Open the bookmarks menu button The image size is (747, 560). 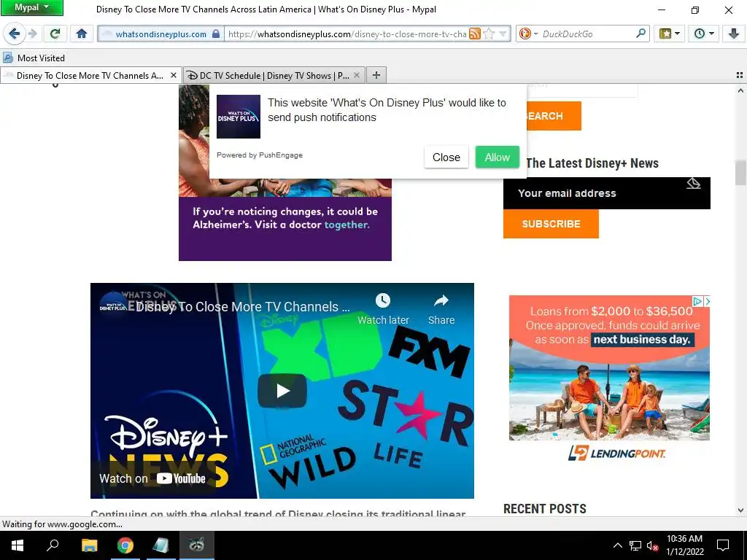click(669, 34)
